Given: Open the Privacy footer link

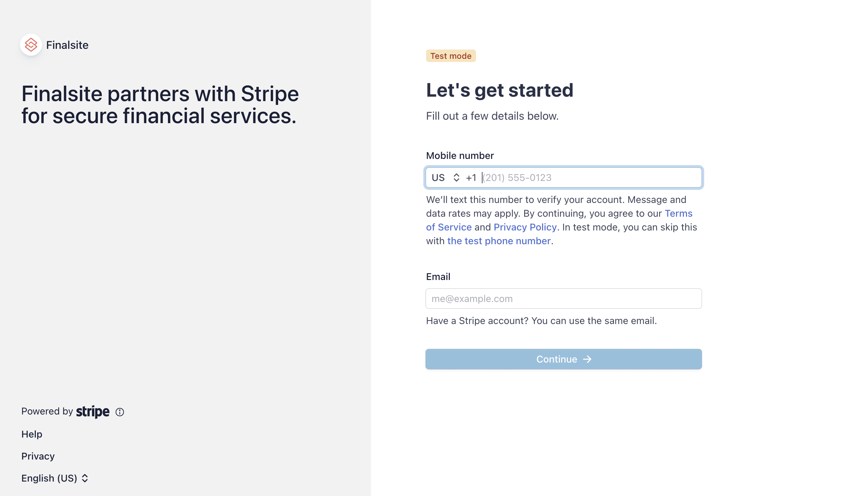Looking at the screenshot, I should point(38,456).
